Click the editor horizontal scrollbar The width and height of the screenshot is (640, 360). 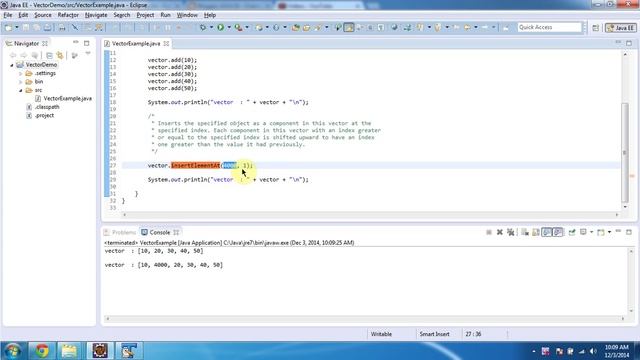pyautogui.click(x=371, y=215)
